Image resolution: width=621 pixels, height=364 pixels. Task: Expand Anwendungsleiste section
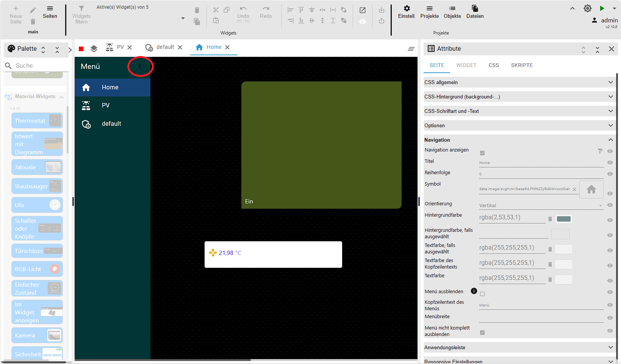tap(519, 347)
